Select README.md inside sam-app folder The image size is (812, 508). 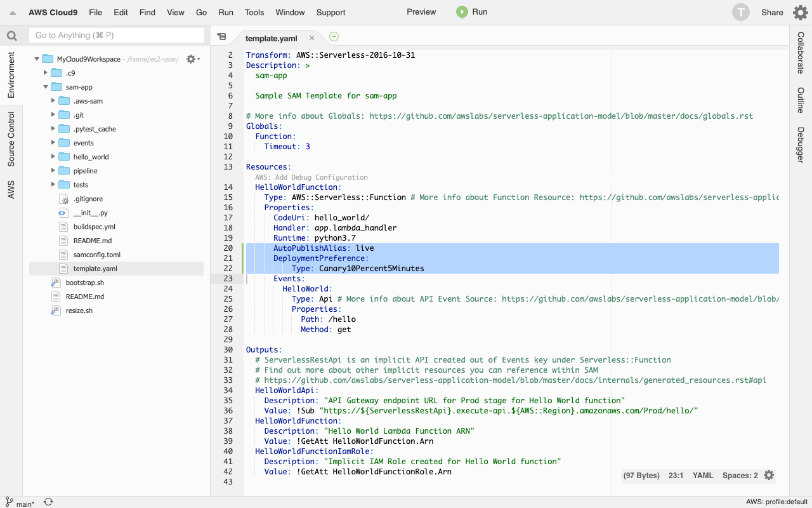pos(93,241)
